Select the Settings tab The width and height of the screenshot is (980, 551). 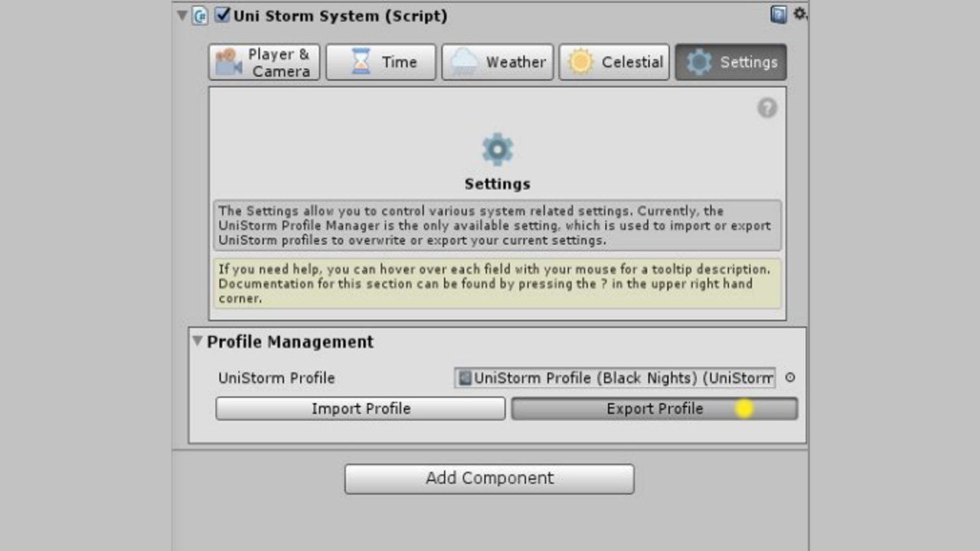point(730,62)
